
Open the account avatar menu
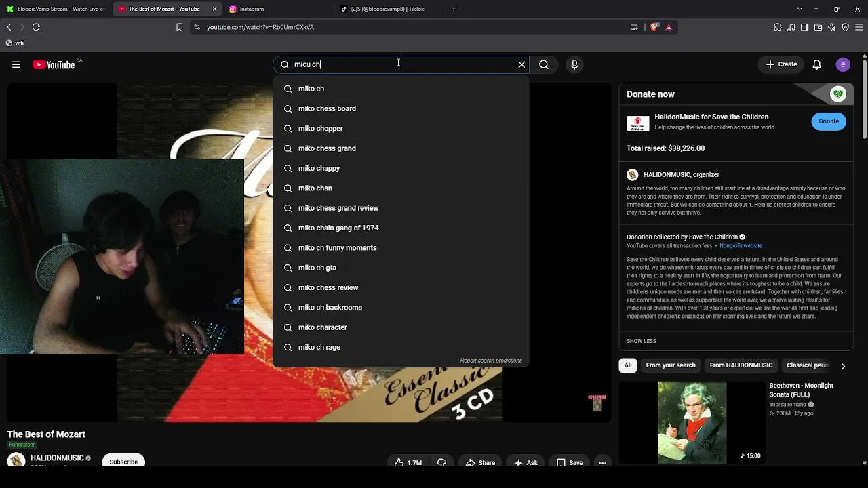843,64
